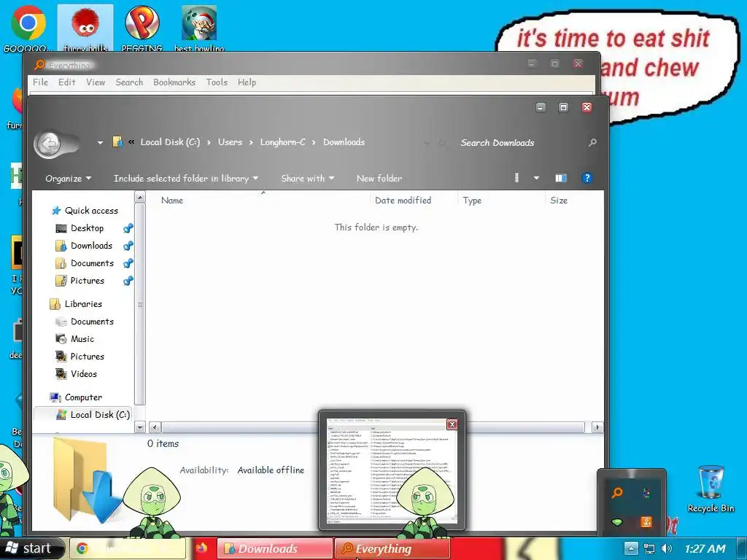Open Desktop under Quick access
Screen dimensions: 747x560
tap(87, 228)
